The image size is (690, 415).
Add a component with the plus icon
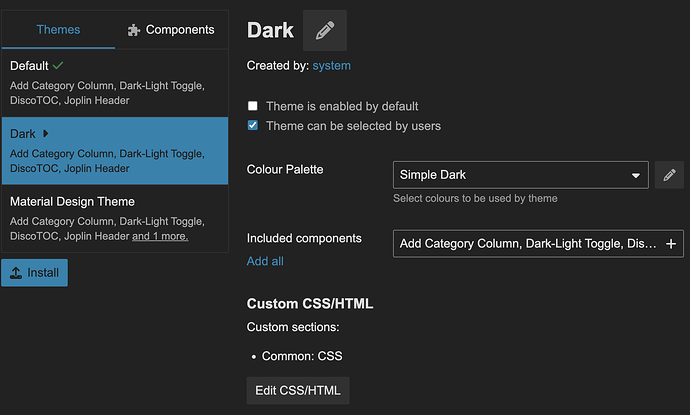pos(671,244)
